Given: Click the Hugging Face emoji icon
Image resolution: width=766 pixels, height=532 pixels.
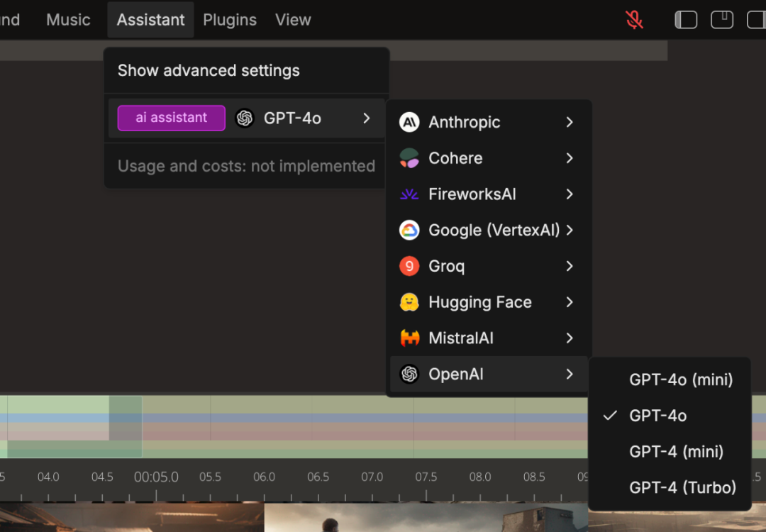Looking at the screenshot, I should coord(409,303).
